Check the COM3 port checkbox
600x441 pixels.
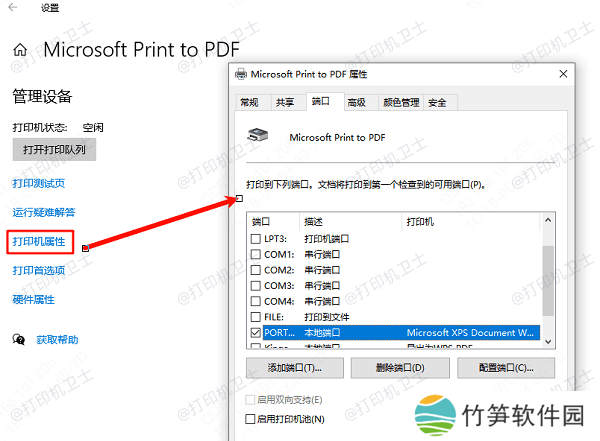coord(255,286)
